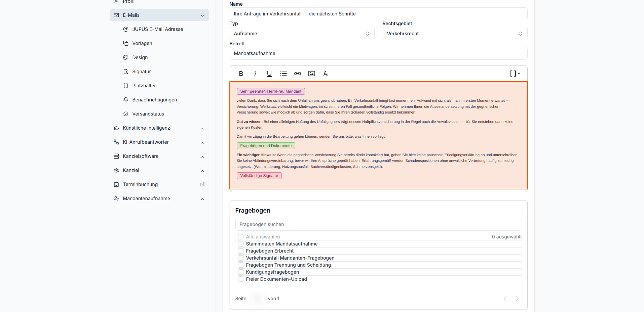The width and height of the screenshot is (644, 312).
Task: Expand the Kanzleisoftware section chevron
Action: click(202, 157)
